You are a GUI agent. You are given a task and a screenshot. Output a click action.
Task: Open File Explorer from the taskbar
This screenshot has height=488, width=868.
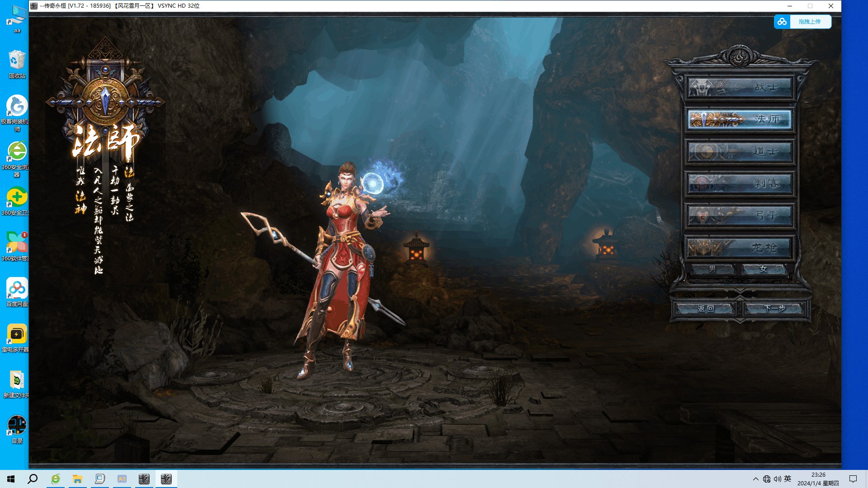[78, 479]
